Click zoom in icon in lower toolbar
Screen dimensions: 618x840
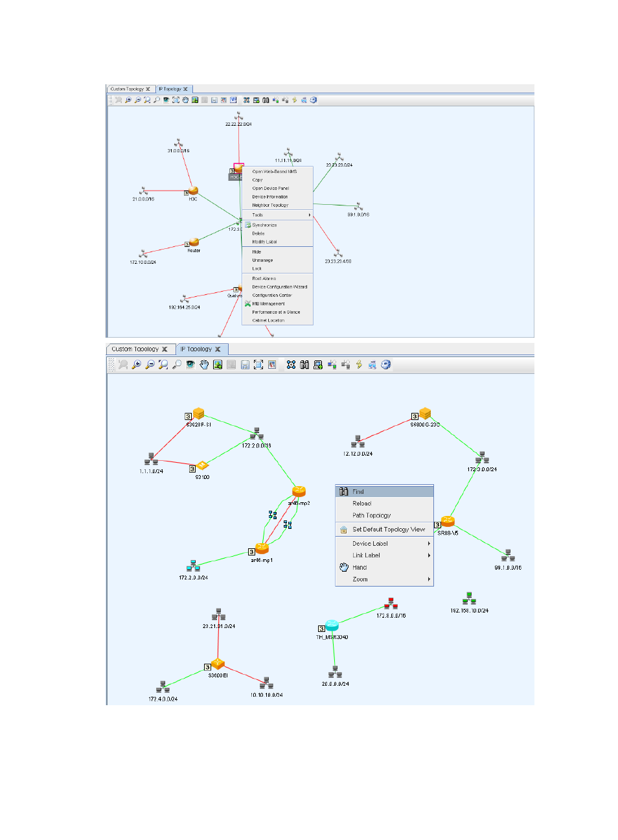(136, 365)
